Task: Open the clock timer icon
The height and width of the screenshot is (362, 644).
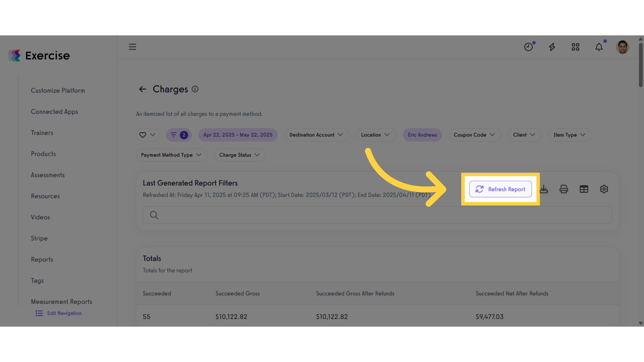Action: [x=529, y=47]
